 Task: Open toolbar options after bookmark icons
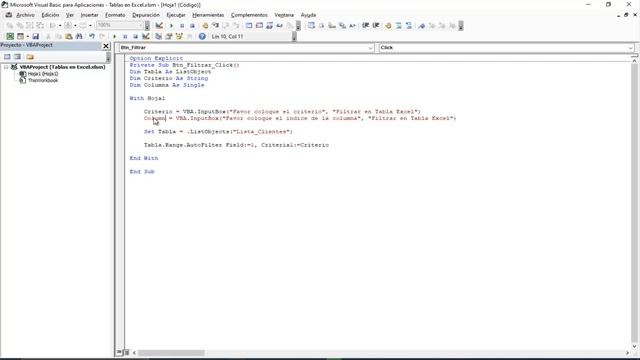click(461, 25)
